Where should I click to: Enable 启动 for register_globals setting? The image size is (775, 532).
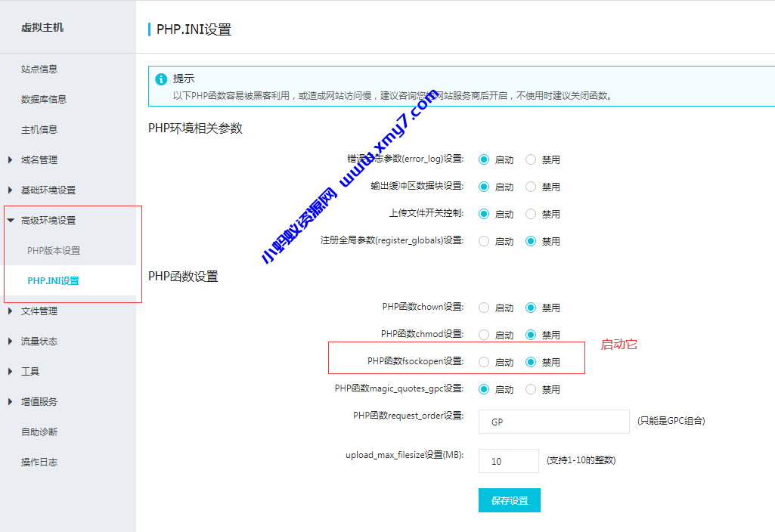click(x=484, y=241)
